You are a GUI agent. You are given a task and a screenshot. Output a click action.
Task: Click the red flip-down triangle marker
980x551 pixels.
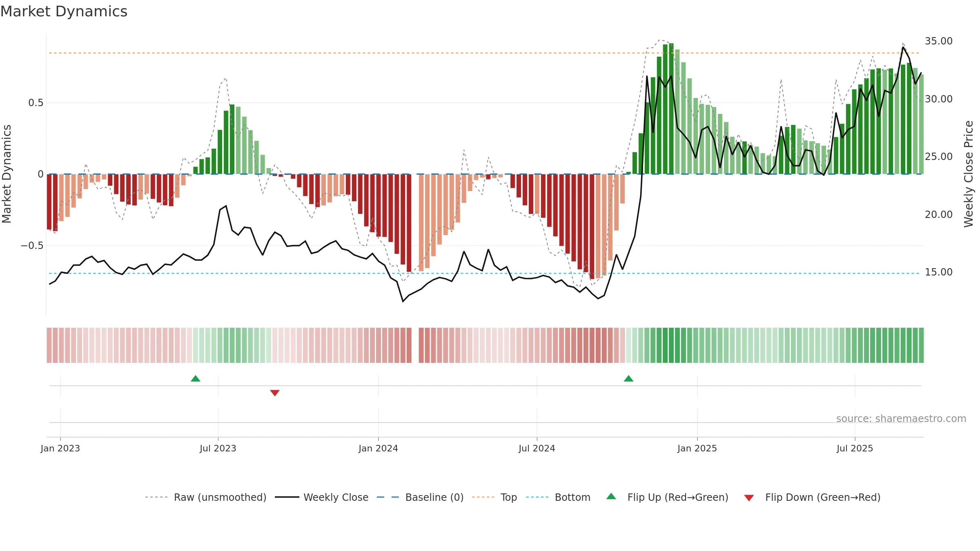pos(275,393)
